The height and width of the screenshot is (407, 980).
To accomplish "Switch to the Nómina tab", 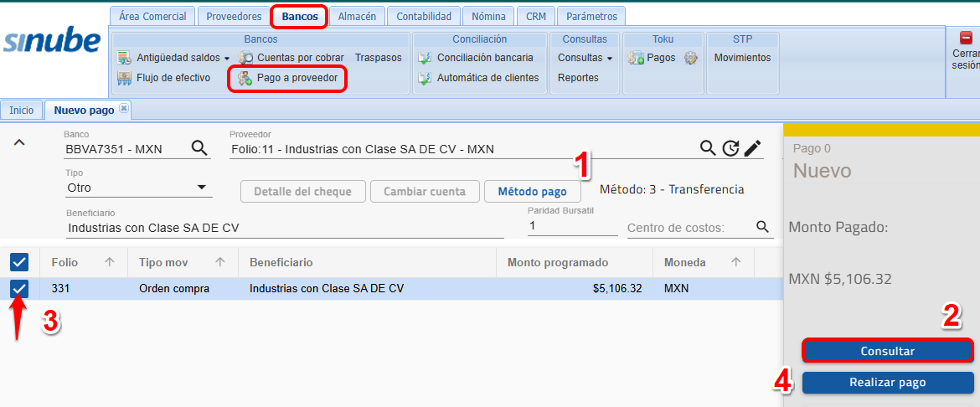I will click(x=489, y=16).
